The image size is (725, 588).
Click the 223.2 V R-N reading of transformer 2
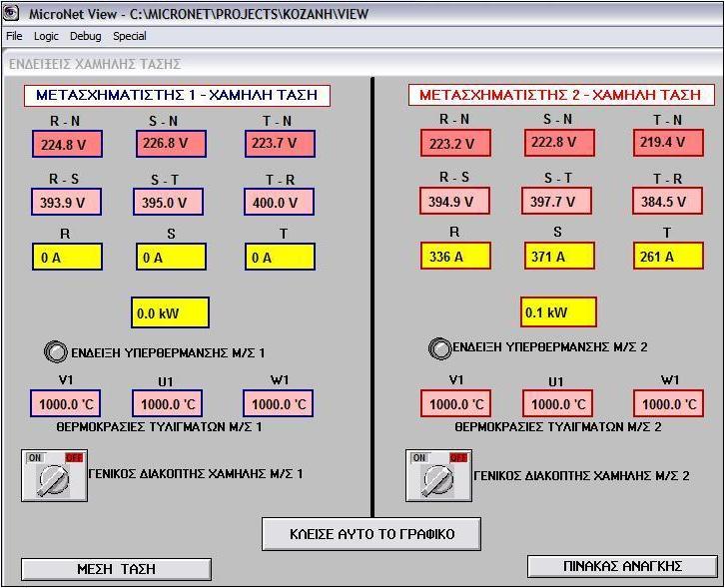(455, 143)
